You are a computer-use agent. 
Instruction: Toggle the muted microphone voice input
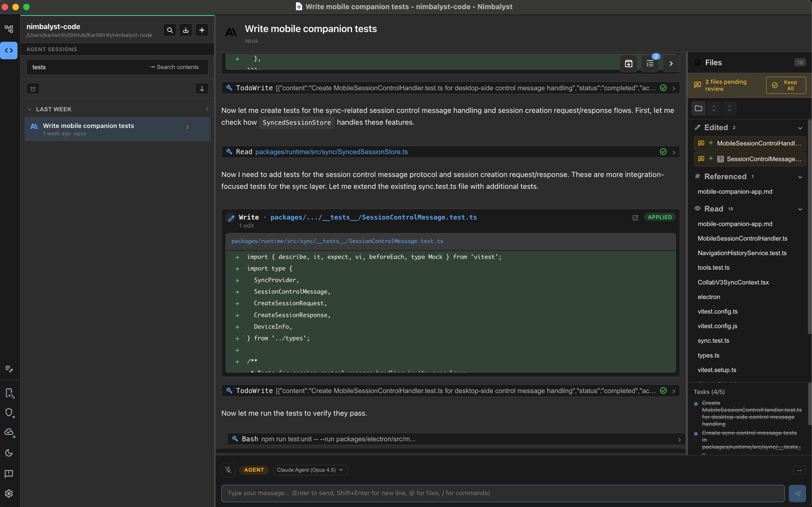click(x=229, y=470)
